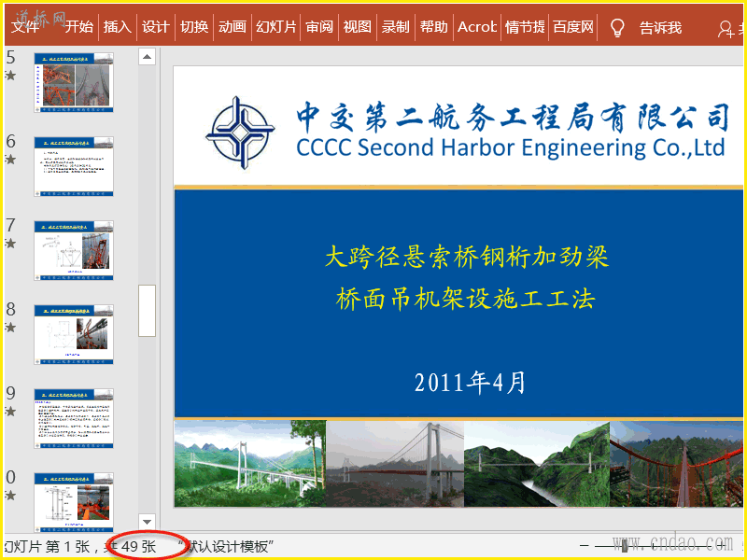Select slide 8 thumbnail

tap(74, 334)
